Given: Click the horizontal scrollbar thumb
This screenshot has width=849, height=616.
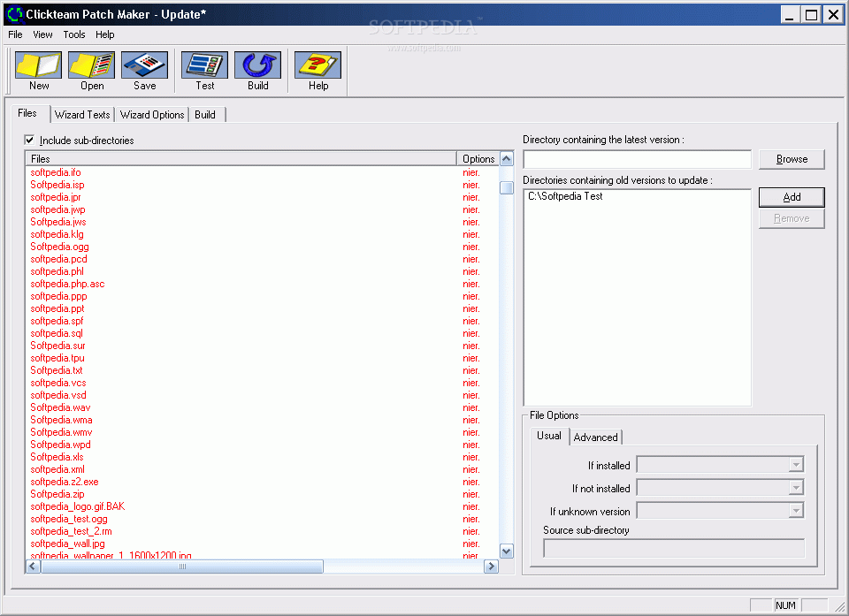Looking at the screenshot, I should (182, 567).
